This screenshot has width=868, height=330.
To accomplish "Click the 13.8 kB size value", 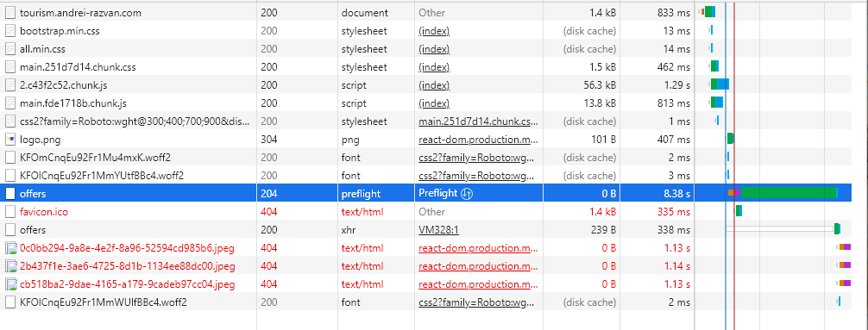I will [599, 103].
